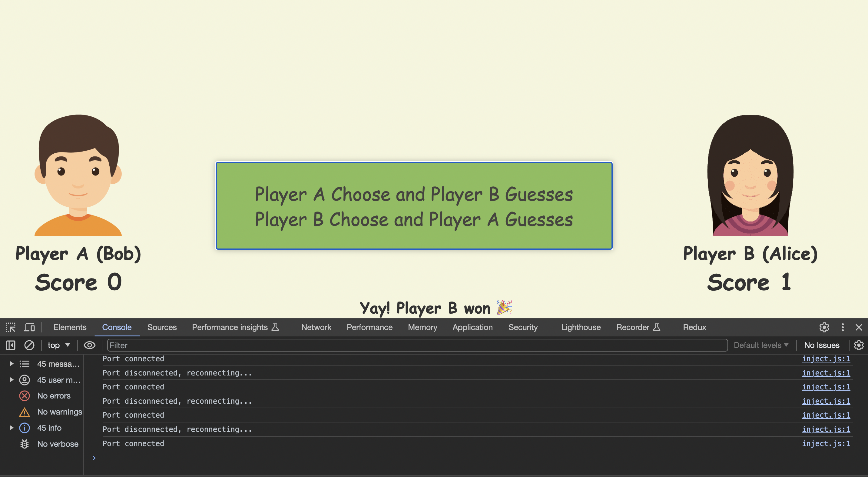The width and height of the screenshot is (868, 477).
Task: Open the Sources panel in DevTools
Action: tap(161, 327)
